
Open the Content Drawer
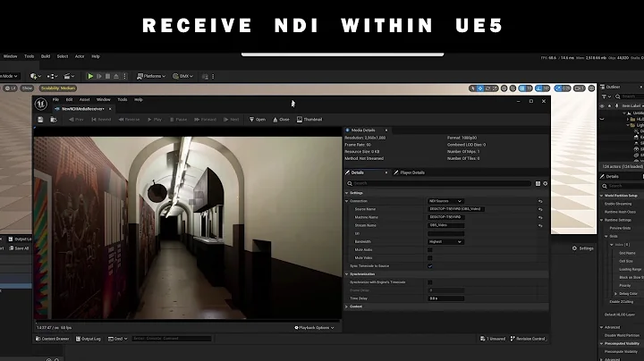(52, 339)
